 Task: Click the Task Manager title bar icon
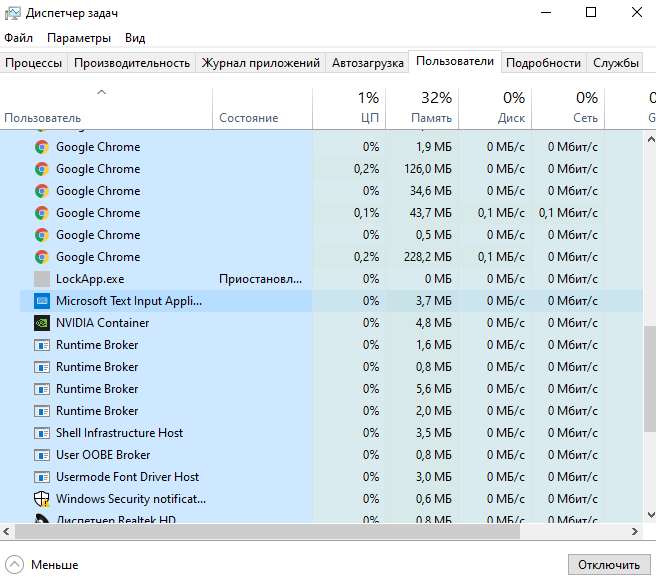[13, 13]
